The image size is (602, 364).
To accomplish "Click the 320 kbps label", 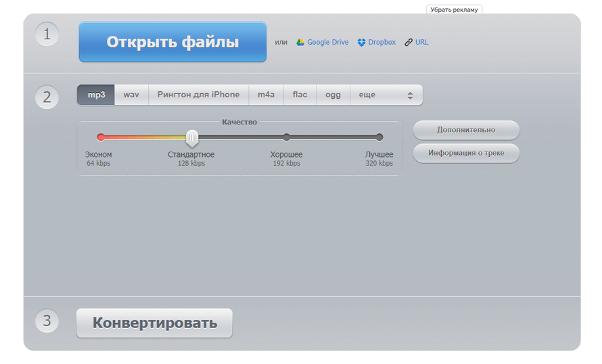I will tap(379, 163).
